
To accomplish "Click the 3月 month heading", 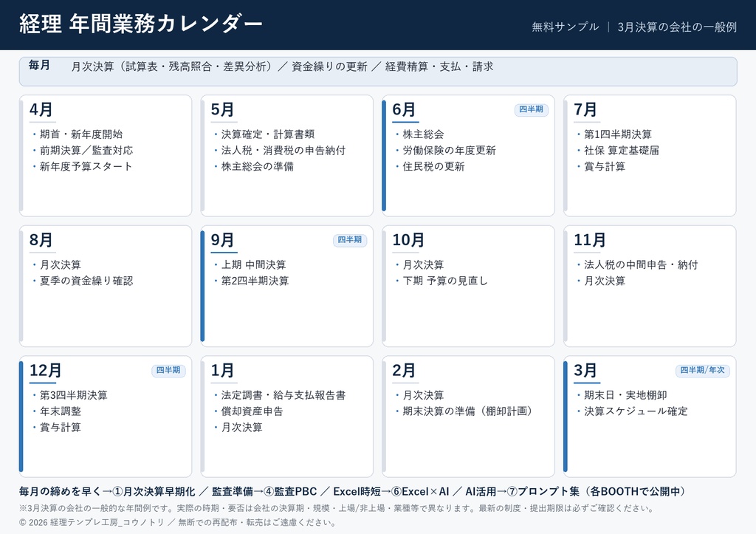I will point(585,371).
